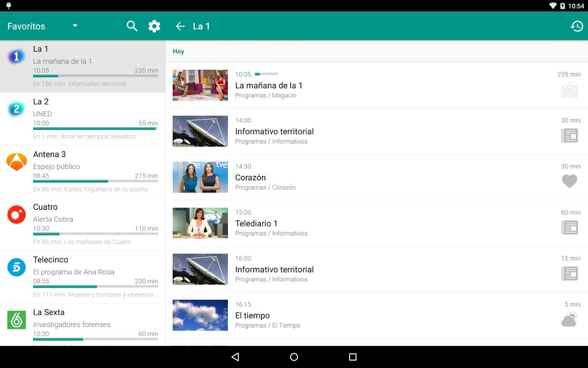
Task: Tap the "Hoy" date header
Action: coord(178,52)
